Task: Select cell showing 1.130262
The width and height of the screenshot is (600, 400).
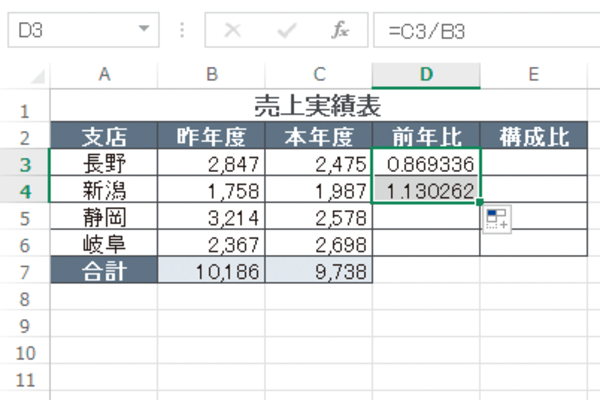Action: (426, 189)
